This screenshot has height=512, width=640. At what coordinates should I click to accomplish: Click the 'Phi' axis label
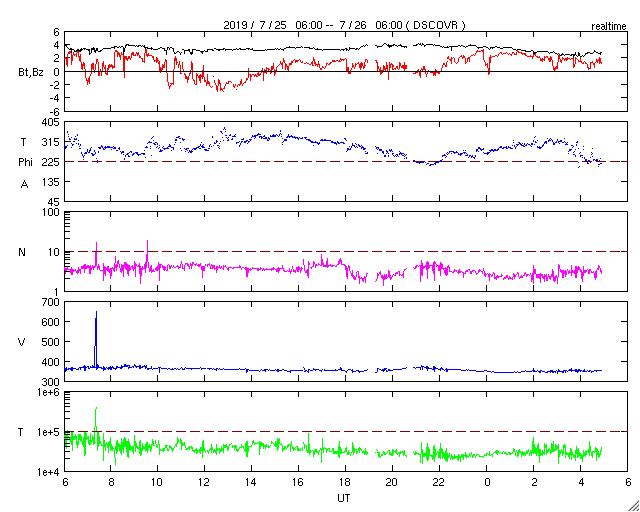coord(25,163)
